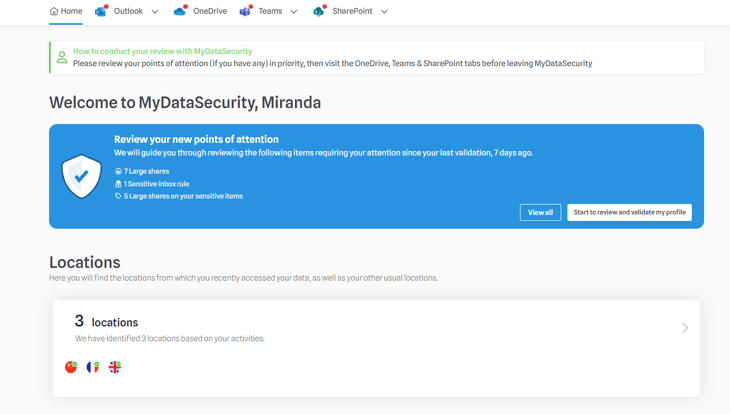Click the Home house icon
The image size is (730, 414).
pyautogui.click(x=54, y=12)
